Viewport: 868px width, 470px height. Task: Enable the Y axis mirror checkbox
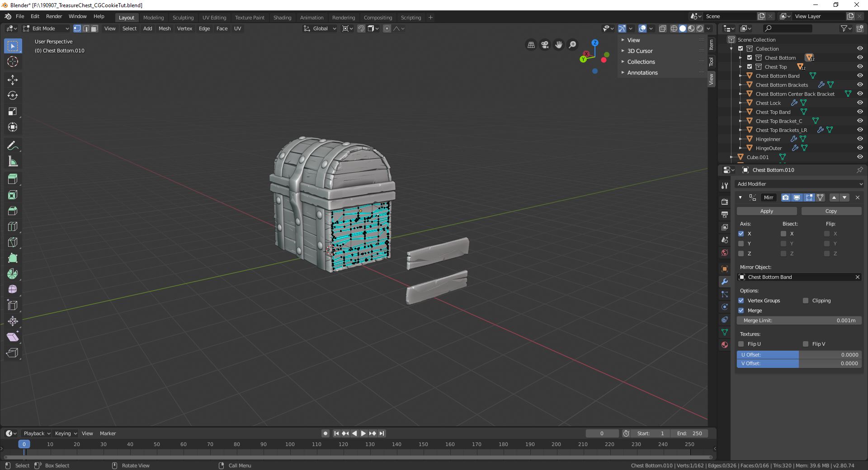coord(741,244)
